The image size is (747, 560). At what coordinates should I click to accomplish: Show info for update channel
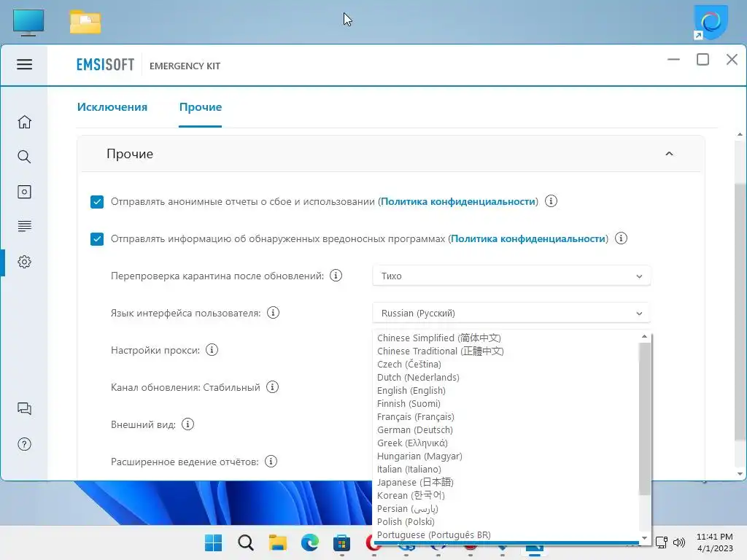coord(272,386)
